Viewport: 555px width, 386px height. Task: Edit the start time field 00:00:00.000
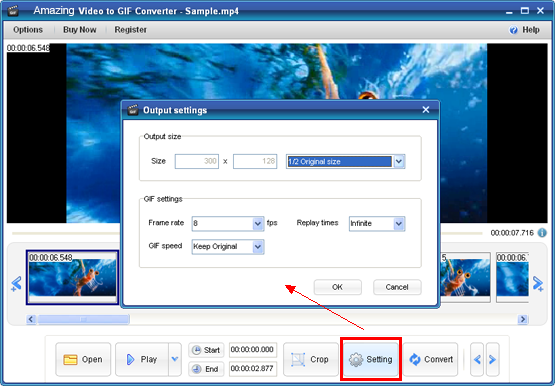pos(253,350)
